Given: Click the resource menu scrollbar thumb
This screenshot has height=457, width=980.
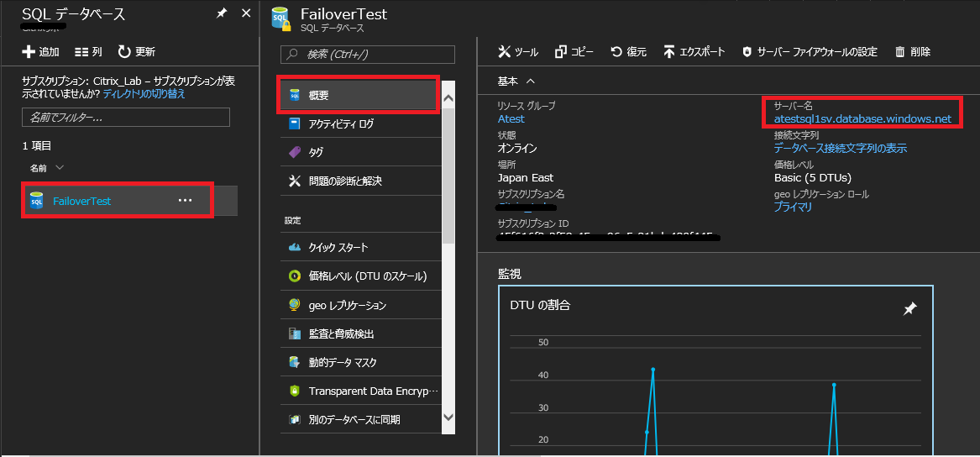Looking at the screenshot, I should 448,175.
